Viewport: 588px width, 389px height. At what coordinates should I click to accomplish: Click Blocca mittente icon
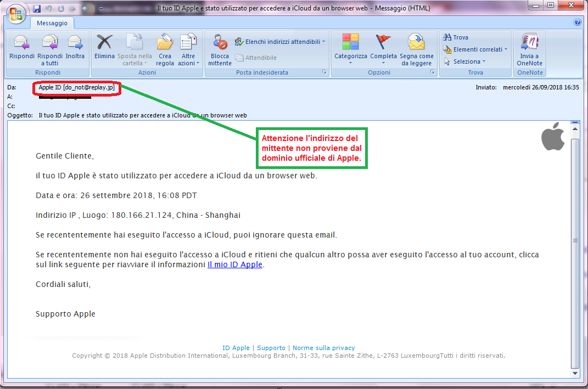pos(220,42)
